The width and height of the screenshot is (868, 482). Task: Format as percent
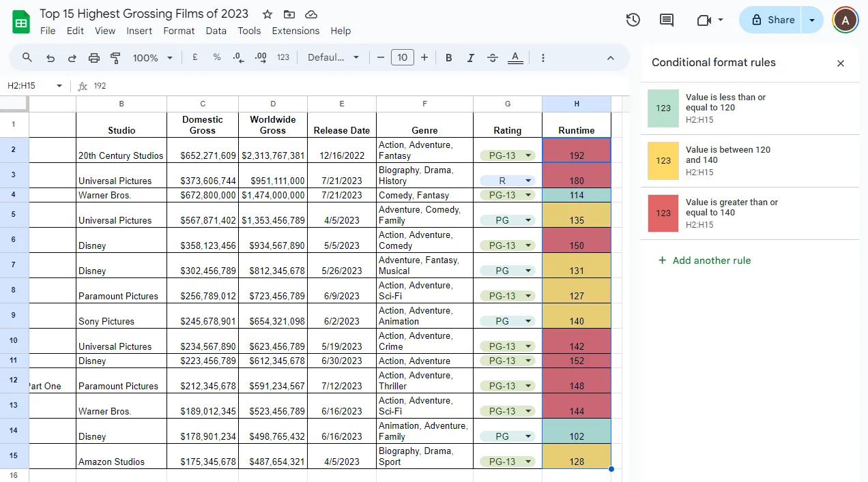tap(217, 58)
